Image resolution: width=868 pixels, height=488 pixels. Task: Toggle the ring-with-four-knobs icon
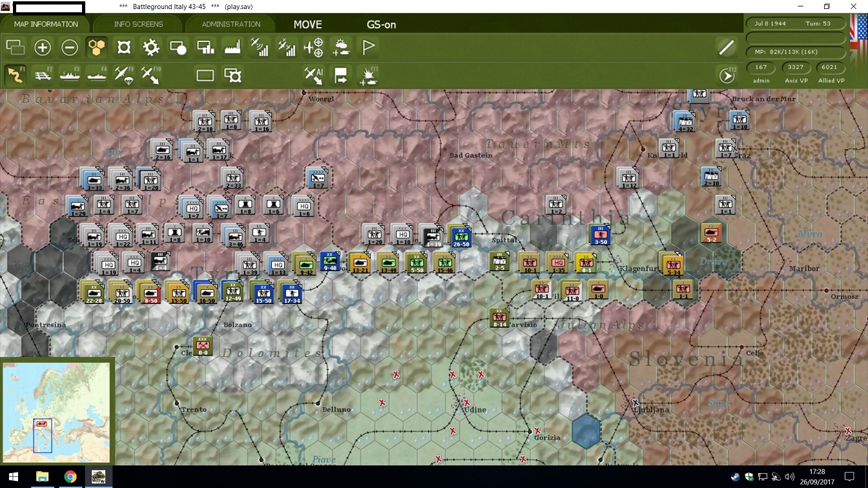(124, 47)
